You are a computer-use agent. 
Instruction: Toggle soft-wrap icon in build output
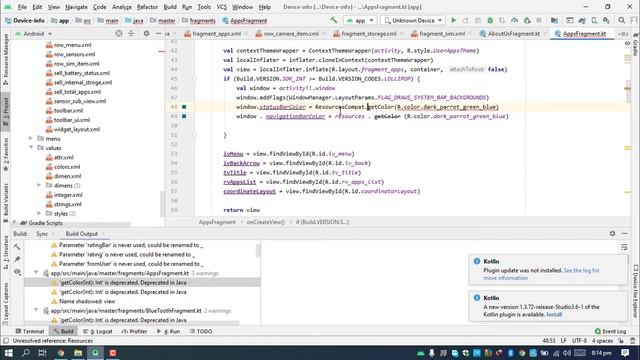click(x=624, y=247)
